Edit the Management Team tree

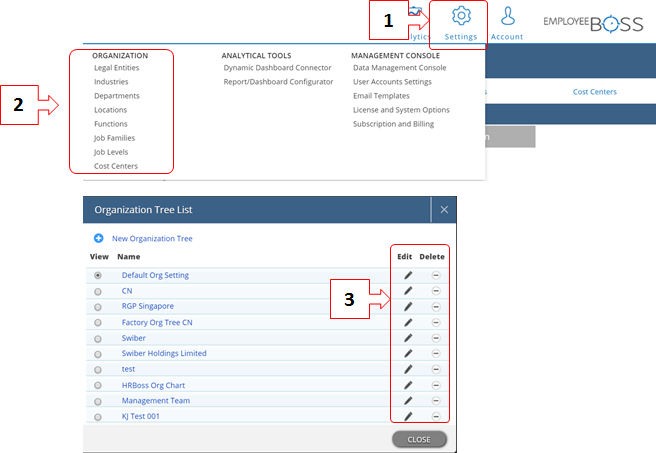[408, 401]
